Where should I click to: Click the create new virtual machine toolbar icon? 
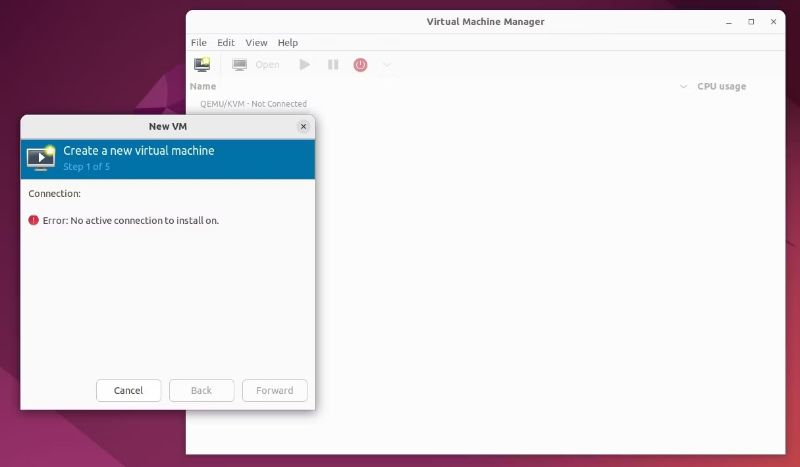pyautogui.click(x=202, y=65)
